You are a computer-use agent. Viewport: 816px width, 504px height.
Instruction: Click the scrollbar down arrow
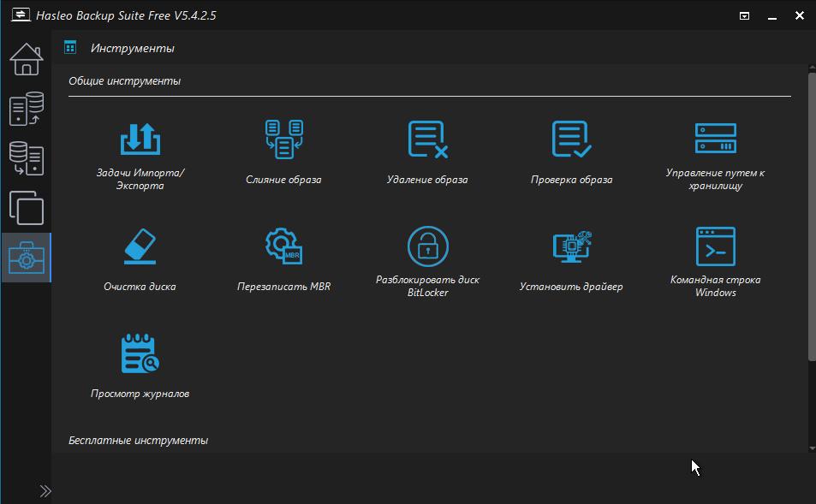click(x=811, y=447)
